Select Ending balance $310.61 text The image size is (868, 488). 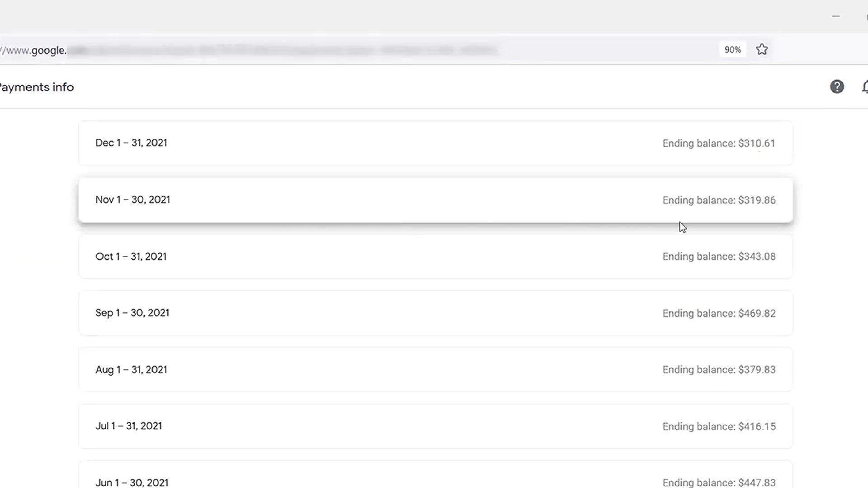pyautogui.click(x=719, y=143)
